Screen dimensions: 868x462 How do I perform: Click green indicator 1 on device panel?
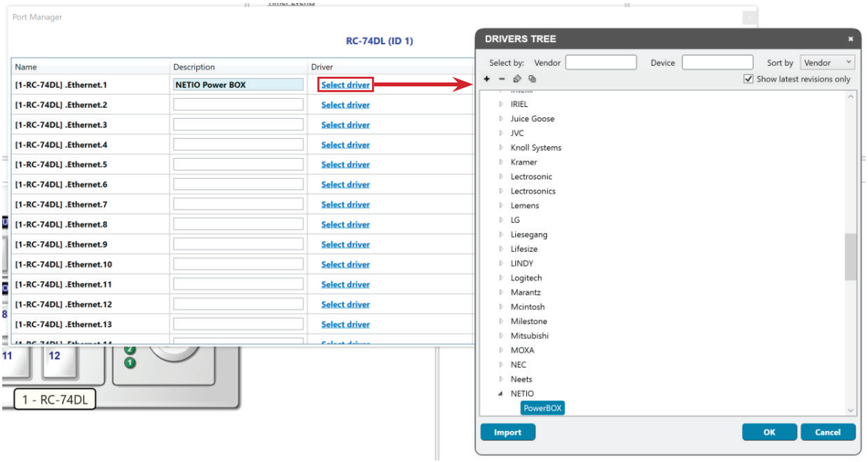click(x=130, y=363)
